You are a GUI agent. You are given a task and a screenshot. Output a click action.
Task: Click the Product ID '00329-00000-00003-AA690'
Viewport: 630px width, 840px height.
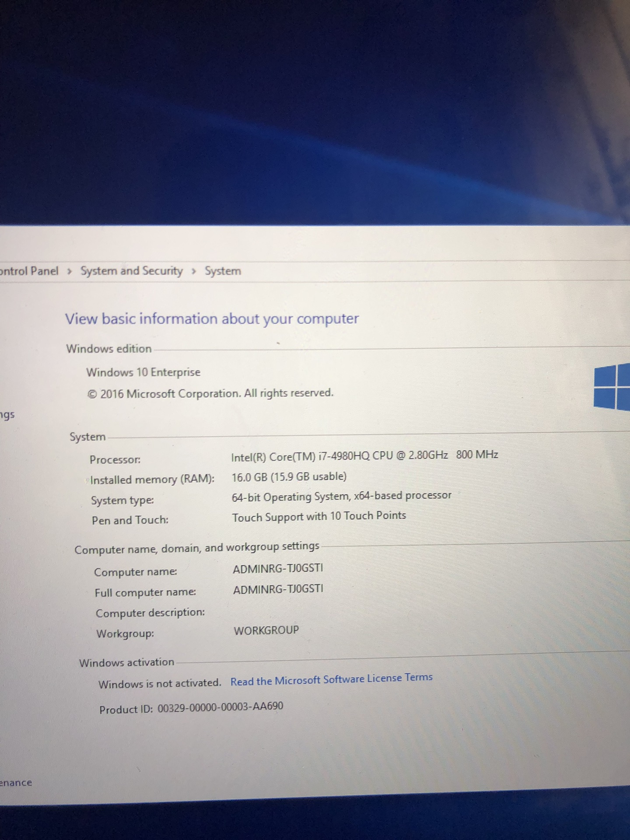click(220, 707)
